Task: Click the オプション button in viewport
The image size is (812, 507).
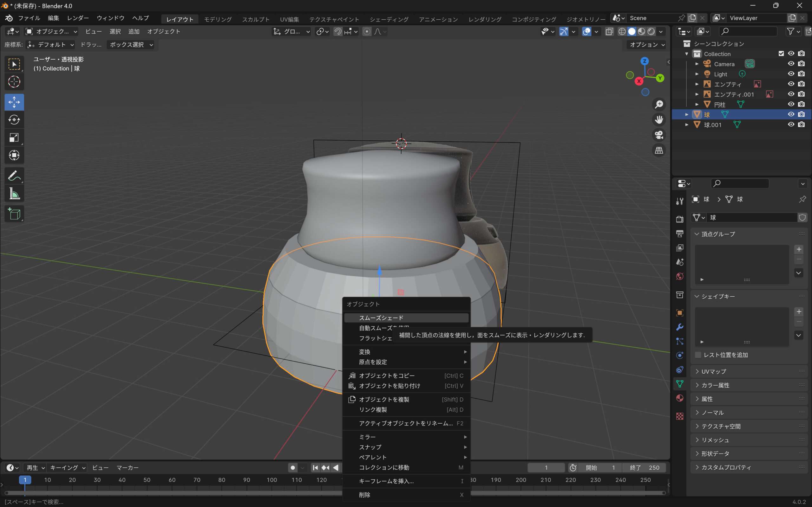Action: pos(646,45)
